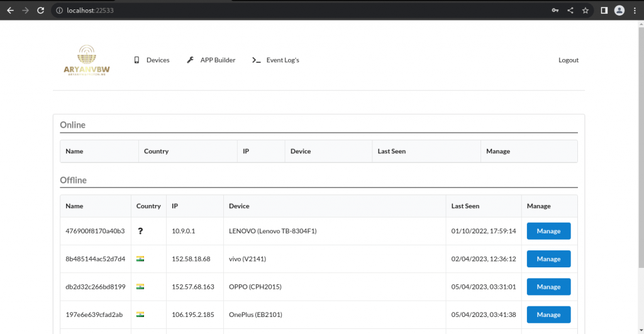
Task: Click the share icon in the address bar
Action: coord(570,10)
